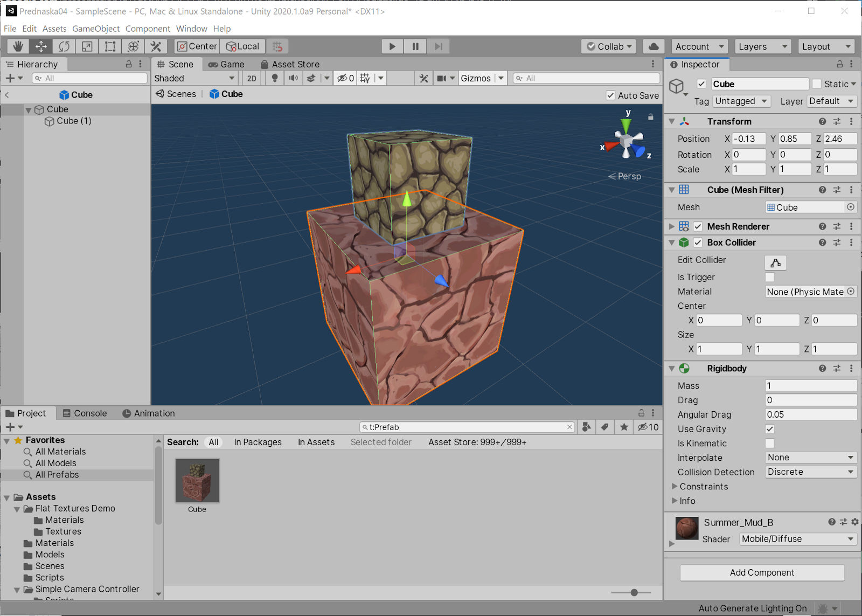Enable the Is Trigger checkbox
862x616 pixels.
pyautogui.click(x=770, y=277)
